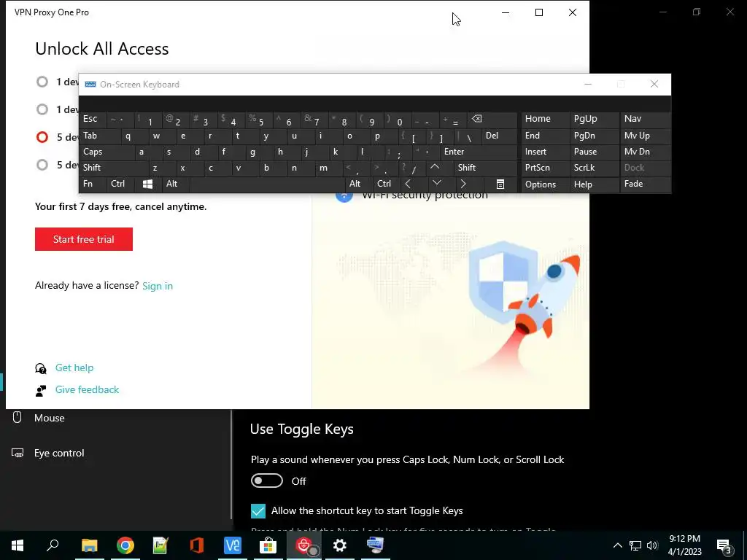Click the Help key on On-Screen Keyboard
This screenshot has width=747, height=560.
(594, 184)
